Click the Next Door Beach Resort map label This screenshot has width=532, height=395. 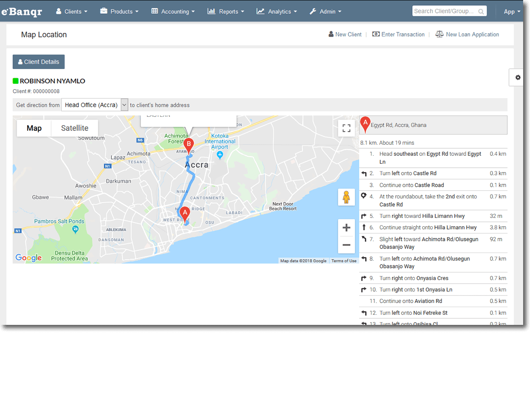click(x=283, y=206)
